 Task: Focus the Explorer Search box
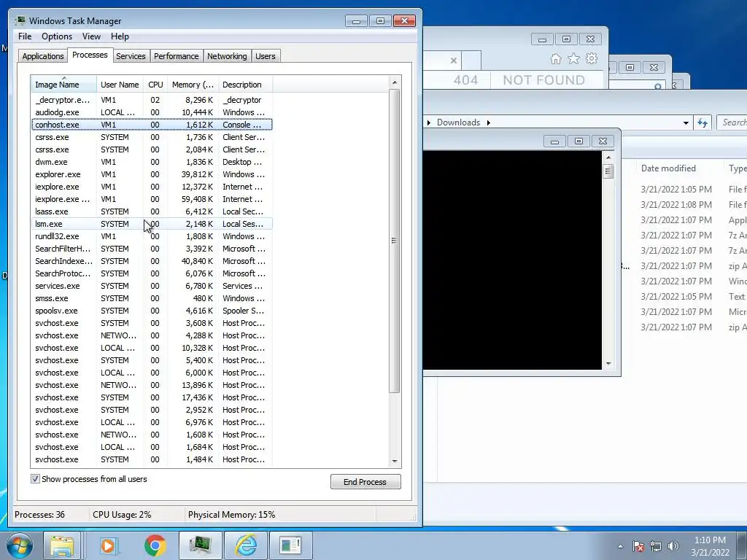[x=732, y=122]
